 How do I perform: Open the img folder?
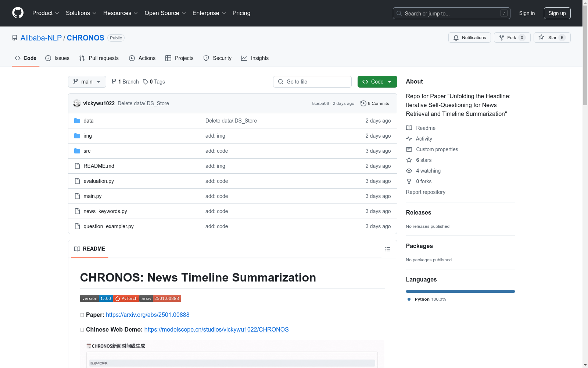88,136
